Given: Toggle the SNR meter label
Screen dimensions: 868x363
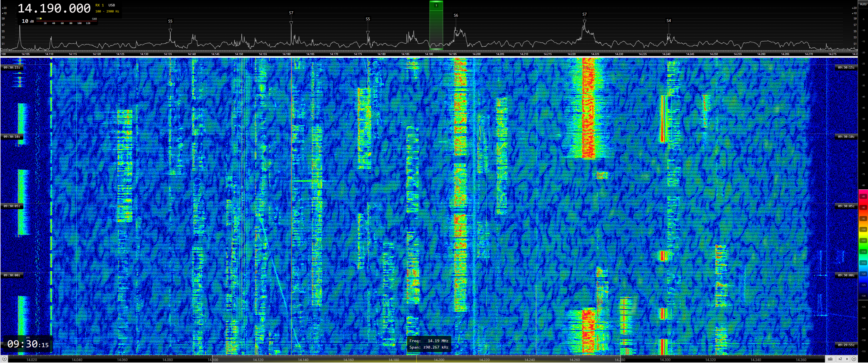Looking at the screenshot, I should pyautogui.click(x=94, y=19).
